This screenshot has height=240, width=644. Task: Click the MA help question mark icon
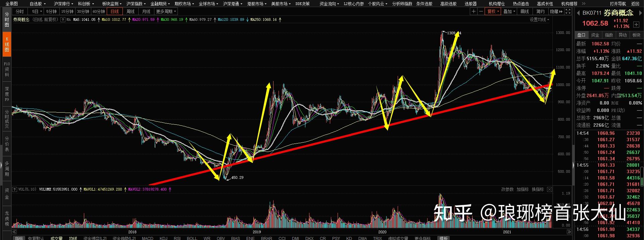tap(63, 20)
